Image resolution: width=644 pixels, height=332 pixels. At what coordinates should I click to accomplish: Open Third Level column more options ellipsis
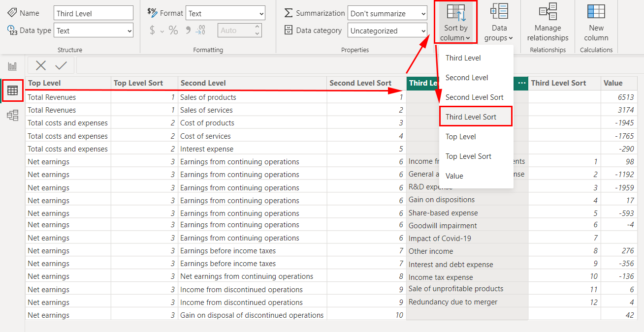pyautogui.click(x=521, y=83)
